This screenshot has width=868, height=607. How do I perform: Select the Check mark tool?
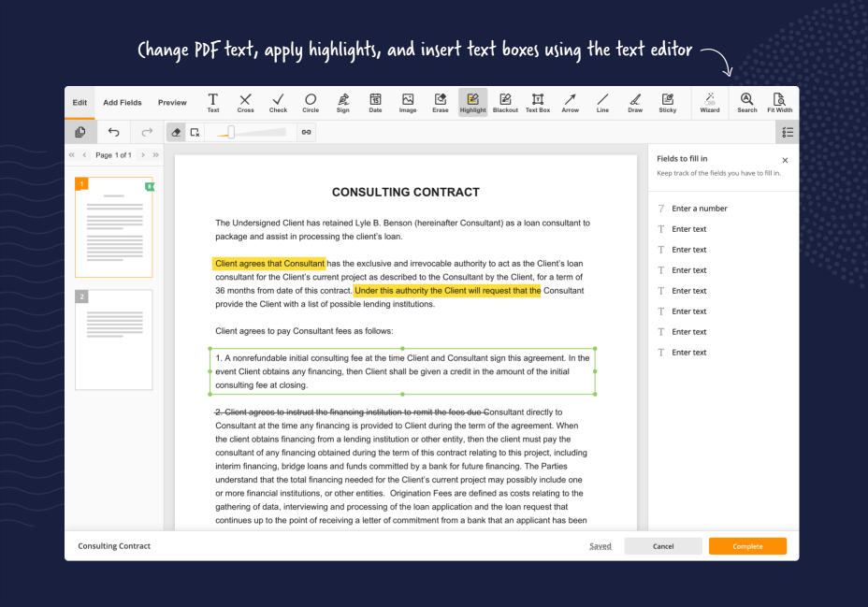pos(278,103)
